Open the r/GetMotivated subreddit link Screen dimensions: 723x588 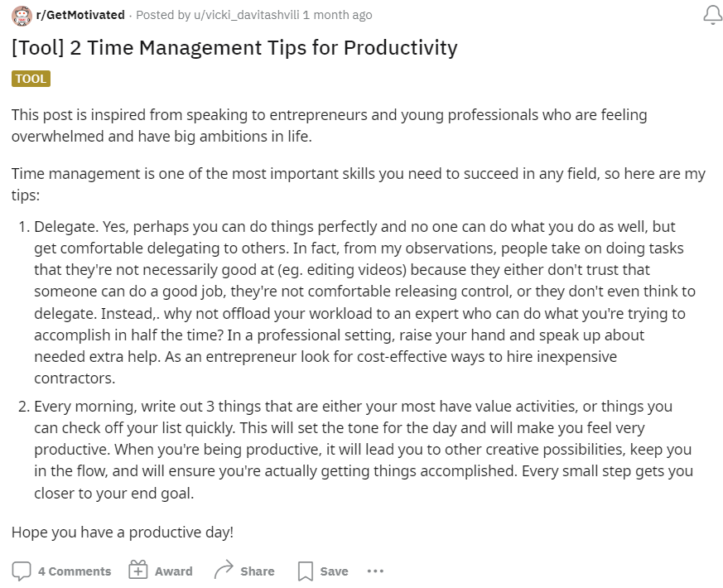coord(80,15)
